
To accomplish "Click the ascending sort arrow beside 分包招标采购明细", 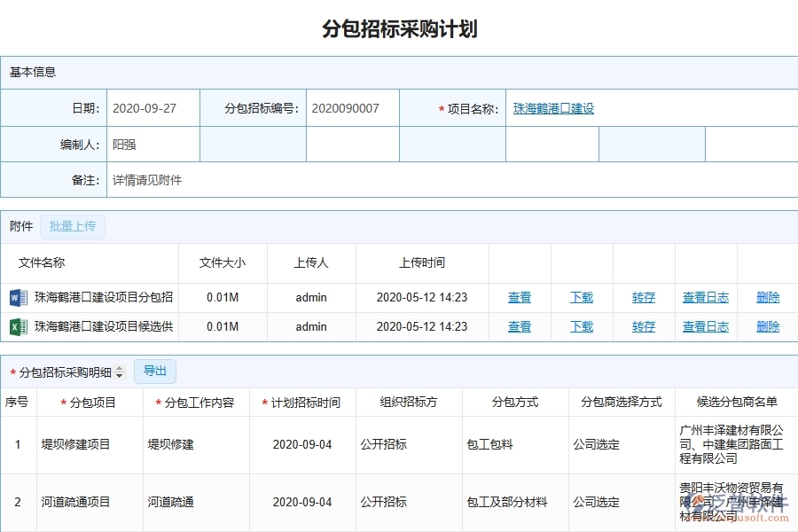I will tap(119, 368).
